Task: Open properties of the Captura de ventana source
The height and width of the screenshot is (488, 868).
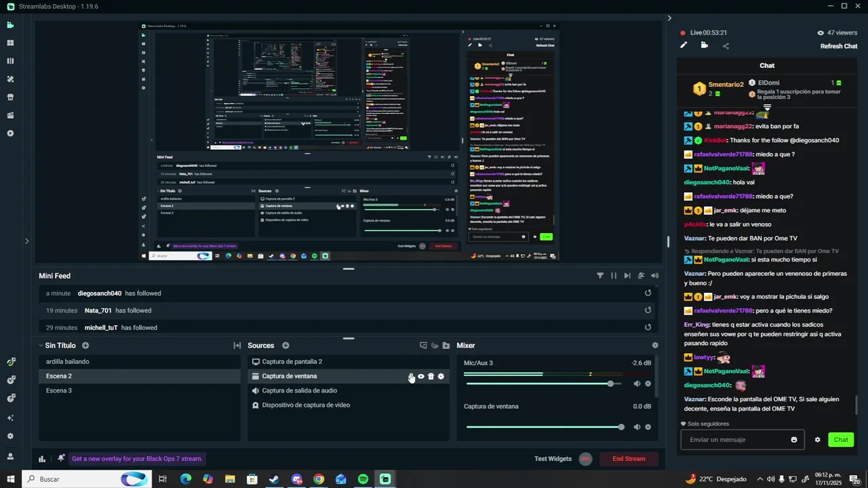Action: point(441,376)
